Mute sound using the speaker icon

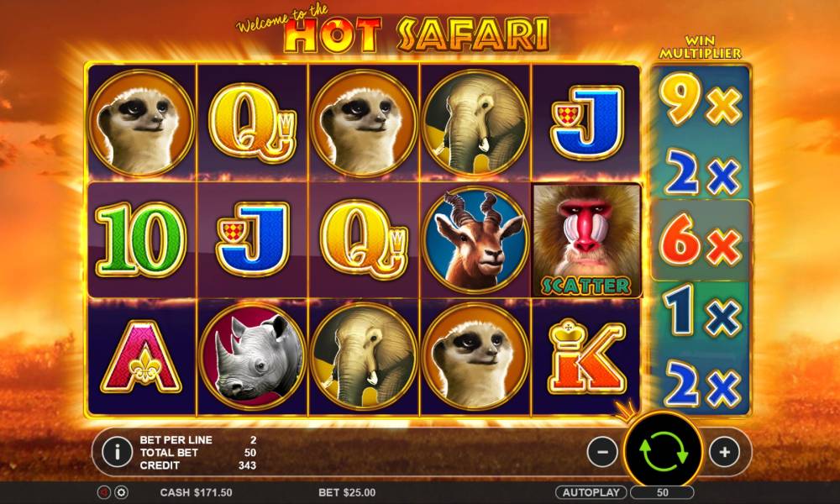point(104,492)
